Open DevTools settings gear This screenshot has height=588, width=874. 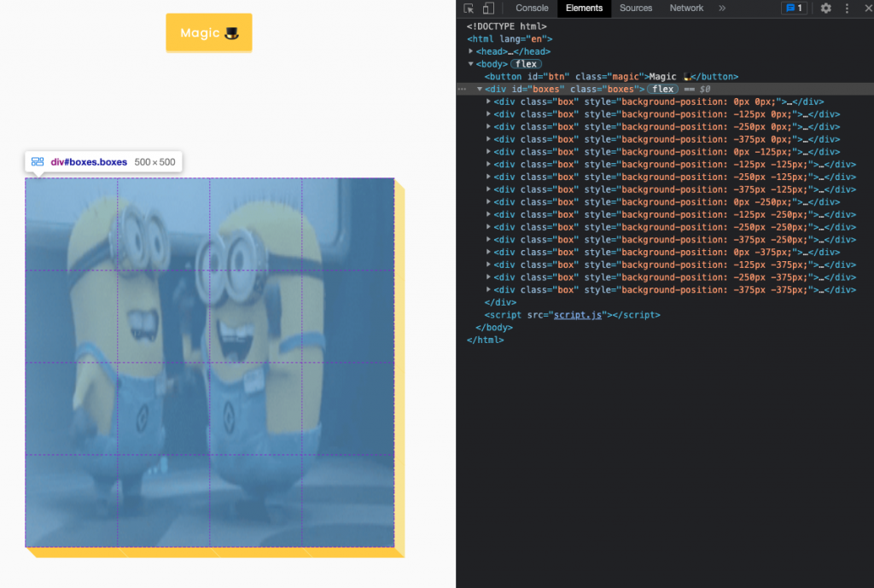pos(825,9)
